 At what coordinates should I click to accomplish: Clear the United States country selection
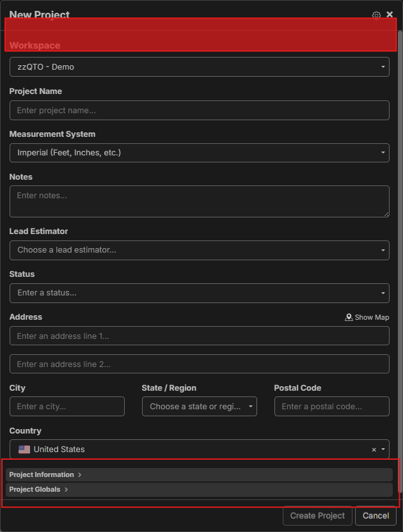coord(374,450)
